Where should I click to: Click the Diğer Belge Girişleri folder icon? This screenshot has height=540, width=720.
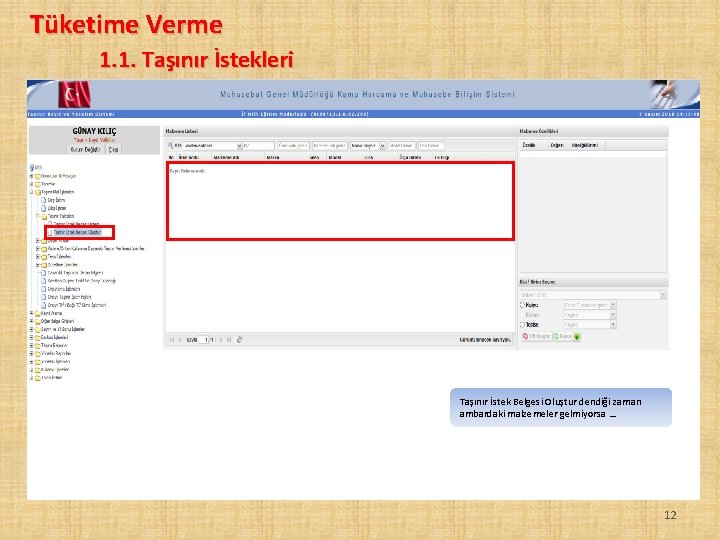pyautogui.click(x=38, y=321)
